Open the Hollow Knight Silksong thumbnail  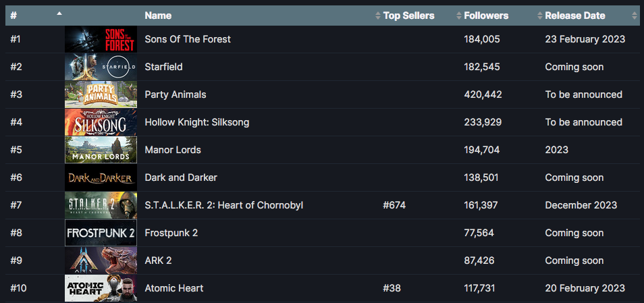click(101, 122)
